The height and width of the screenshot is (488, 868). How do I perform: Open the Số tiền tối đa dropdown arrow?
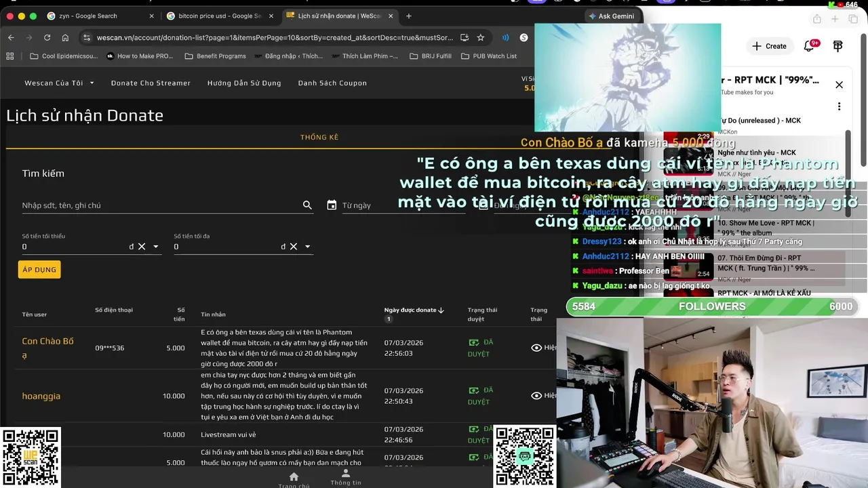308,247
